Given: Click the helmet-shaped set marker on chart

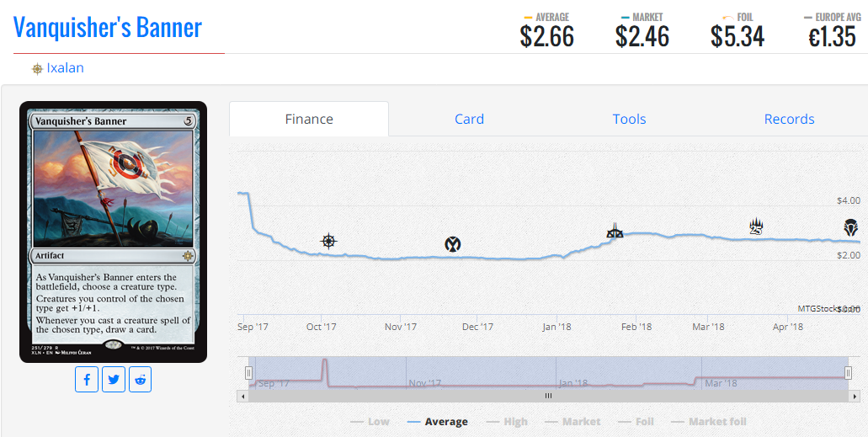Looking at the screenshot, I should point(851,227).
